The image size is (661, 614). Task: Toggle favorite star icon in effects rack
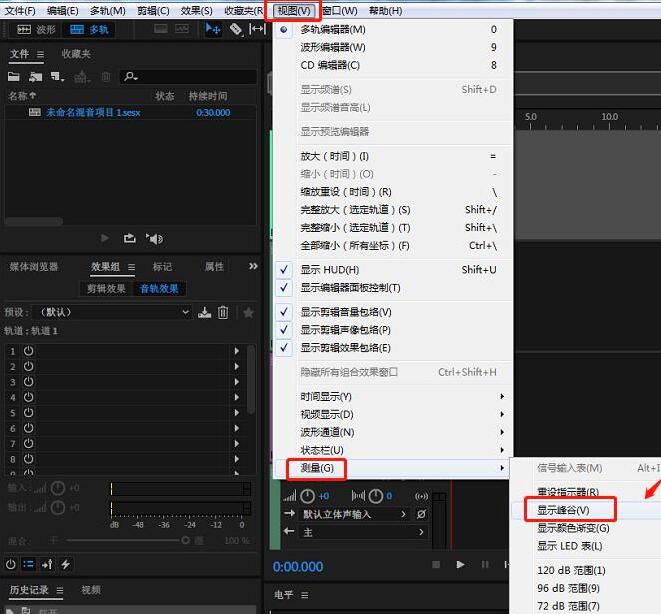(x=248, y=313)
